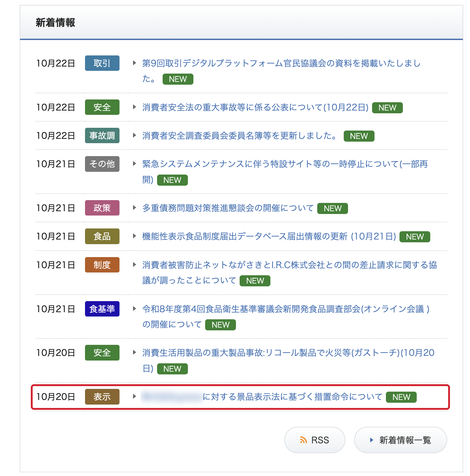This screenshot has width=470, height=476.
Task: Click the gray その他 category tag
Action: pos(102,164)
